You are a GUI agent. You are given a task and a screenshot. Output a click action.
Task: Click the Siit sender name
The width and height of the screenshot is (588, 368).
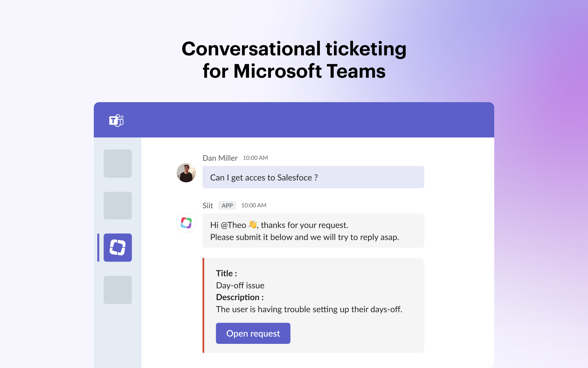(x=208, y=205)
